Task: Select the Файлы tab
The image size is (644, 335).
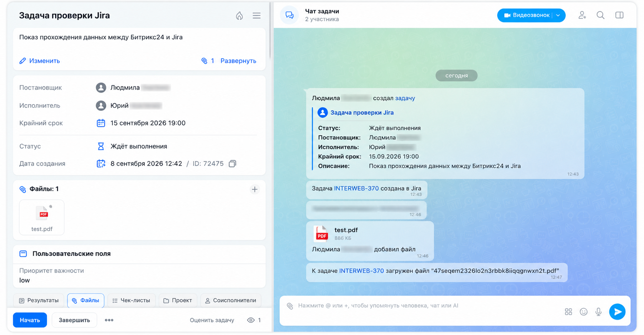Action: pyautogui.click(x=86, y=301)
